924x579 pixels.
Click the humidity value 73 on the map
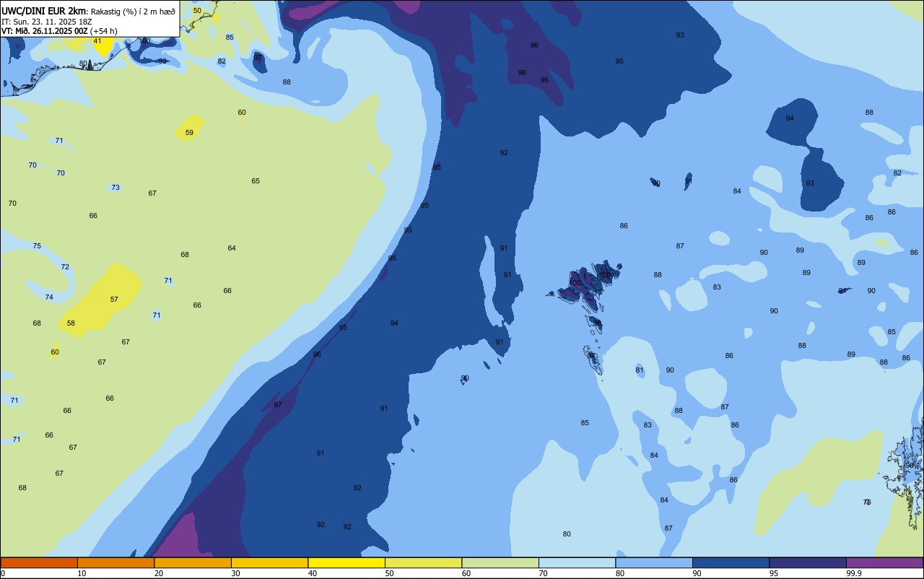pos(115,188)
